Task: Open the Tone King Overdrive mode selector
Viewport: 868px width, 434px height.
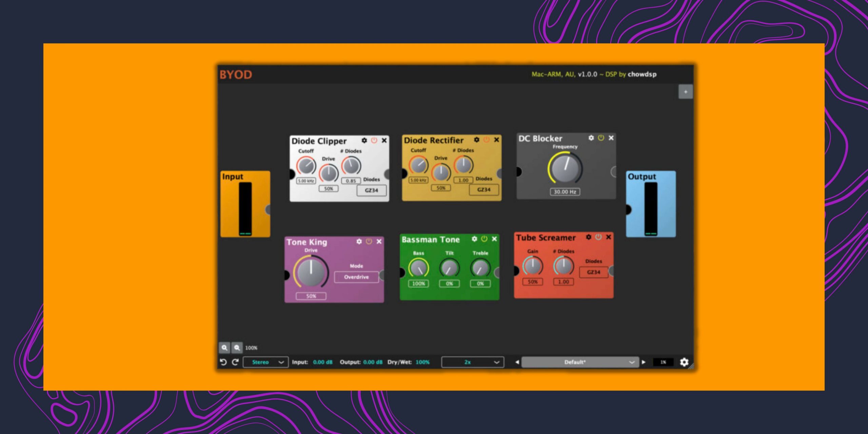Action: [356, 277]
